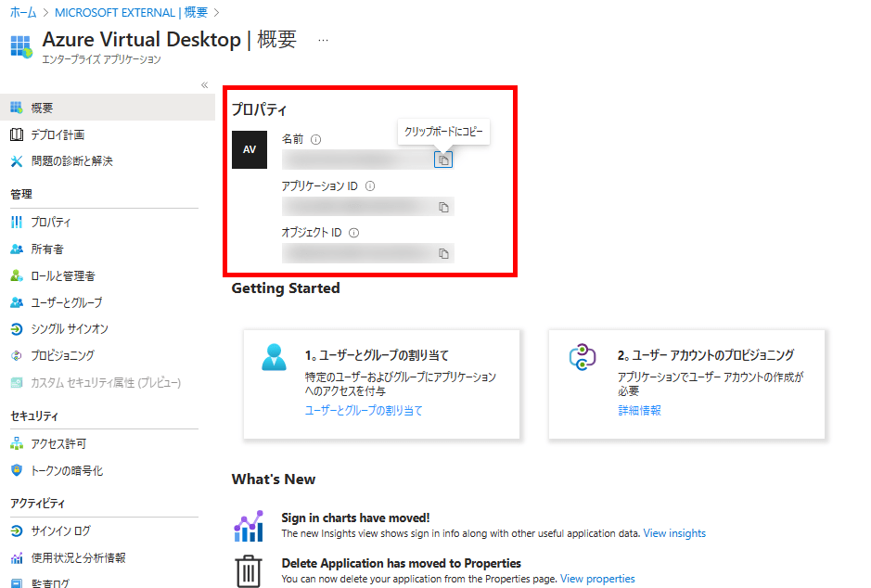The height and width of the screenshot is (588, 871).
Task: Click the AV application logo tile
Action: click(250, 149)
